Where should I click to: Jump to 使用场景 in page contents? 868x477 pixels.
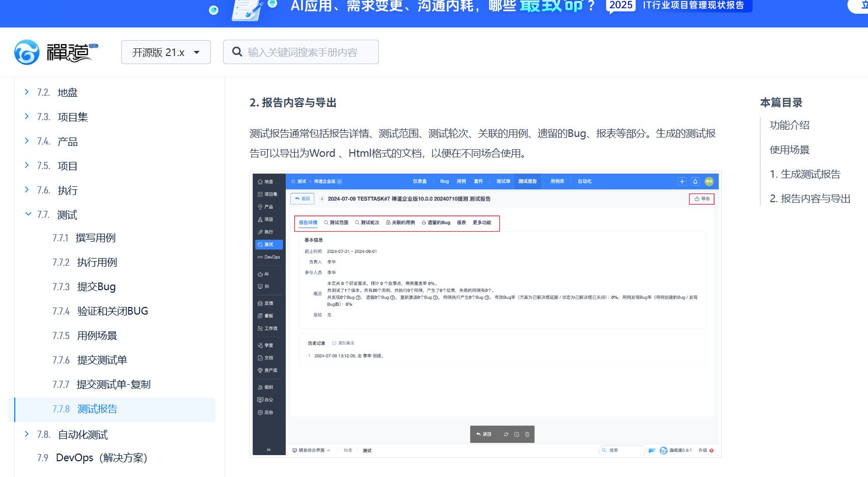tap(790, 150)
